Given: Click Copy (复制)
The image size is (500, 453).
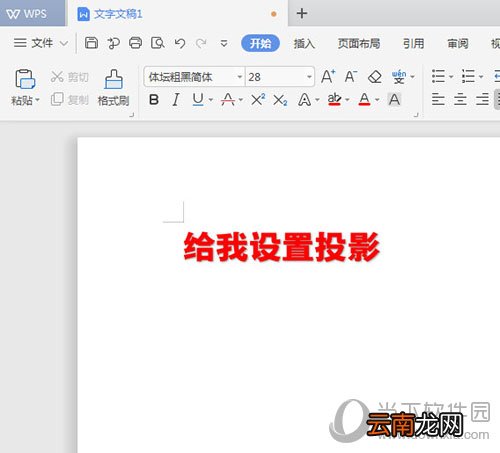Looking at the screenshot, I should 70,99.
